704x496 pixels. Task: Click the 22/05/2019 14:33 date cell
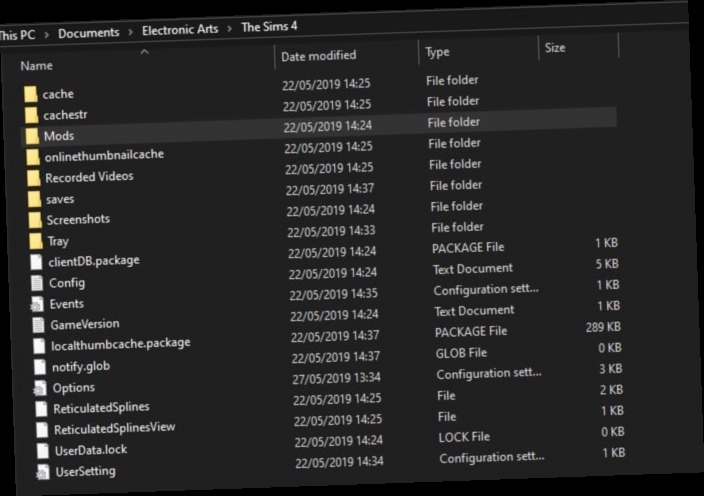pos(331,231)
